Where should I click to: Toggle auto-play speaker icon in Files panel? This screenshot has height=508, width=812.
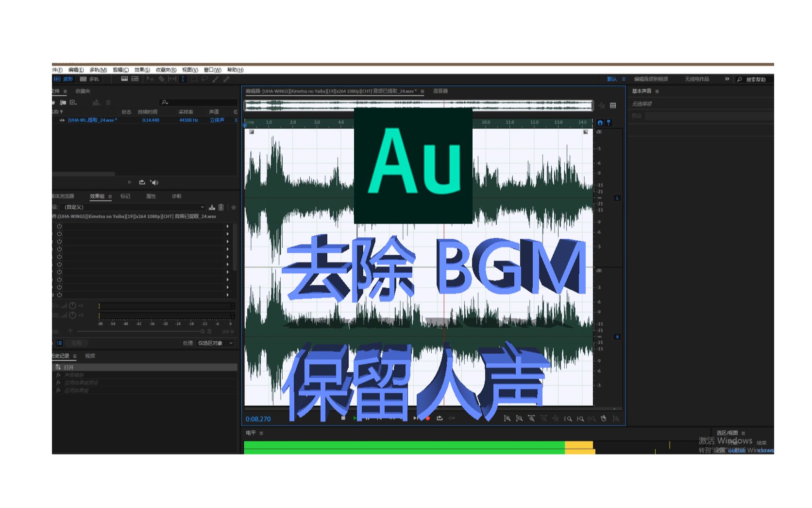pyautogui.click(x=154, y=182)
